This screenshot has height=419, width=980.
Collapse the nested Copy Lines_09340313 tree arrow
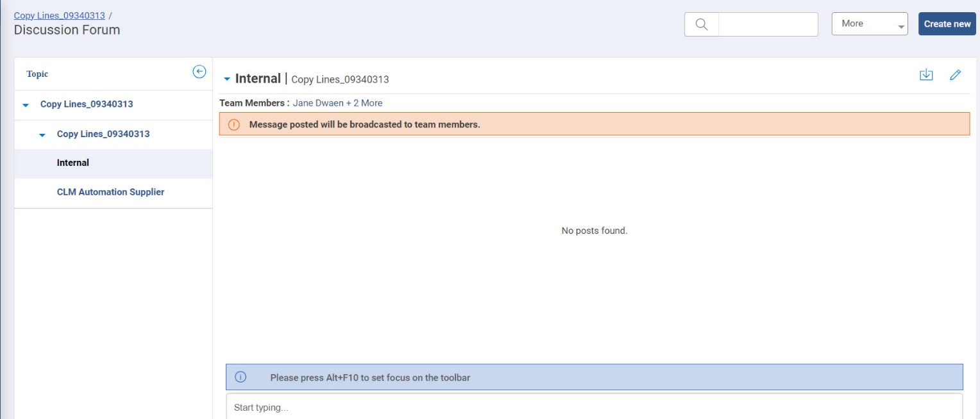tap(42, 135)
